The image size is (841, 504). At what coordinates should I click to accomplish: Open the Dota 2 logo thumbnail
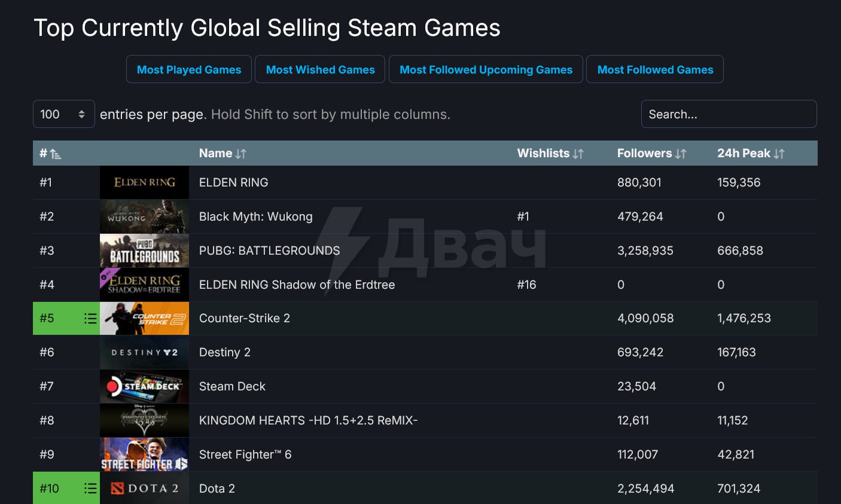[x=144, y=488]
